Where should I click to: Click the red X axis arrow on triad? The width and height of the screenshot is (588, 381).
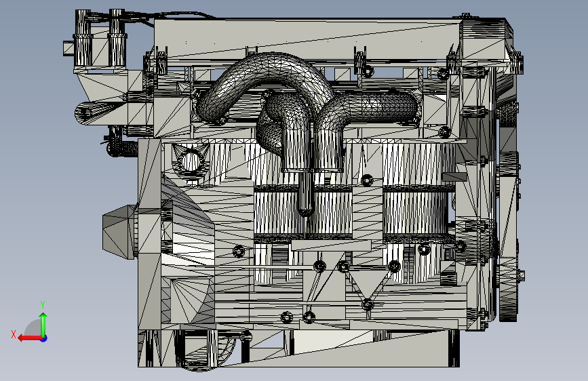31,338
